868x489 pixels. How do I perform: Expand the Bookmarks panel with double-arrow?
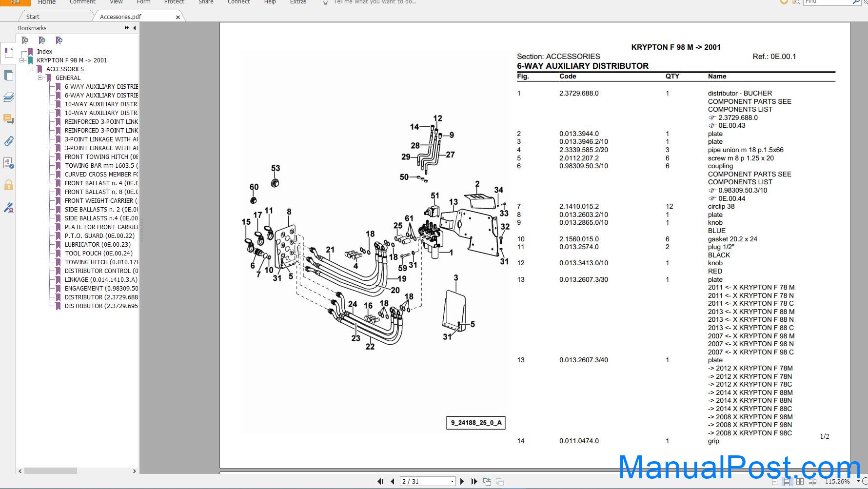pos(127,28)
